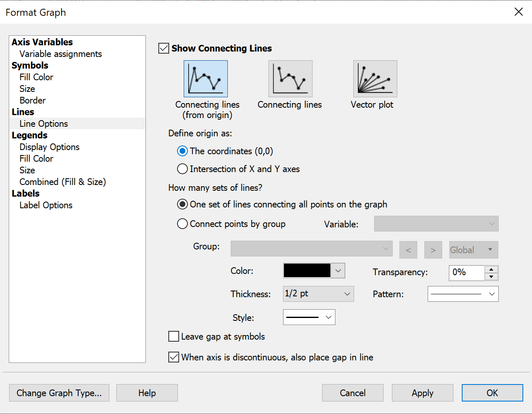The height and width of the screenshot is (414, 532).
Task: Select "Fill Color" under Symbols
Action: pyautogui.click(x=36, y=77)
